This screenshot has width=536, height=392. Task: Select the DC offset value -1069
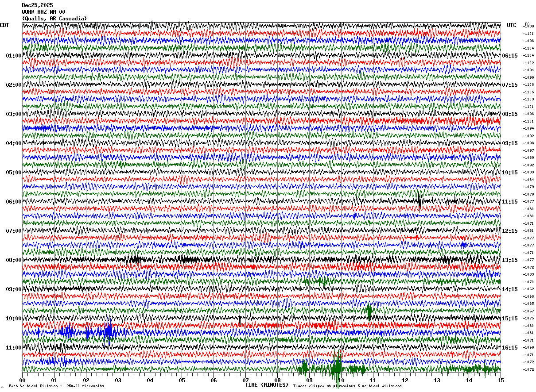click(528, 347)
